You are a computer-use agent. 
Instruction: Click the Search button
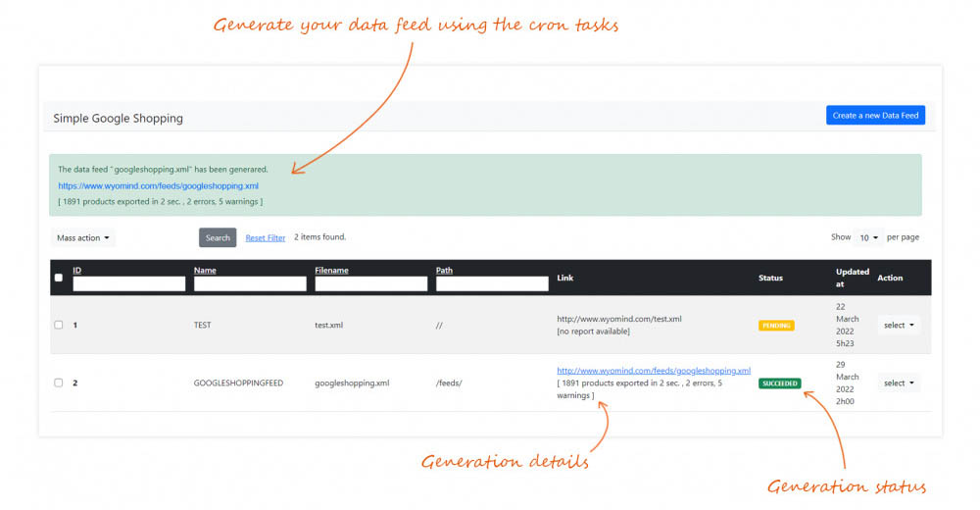218,237
